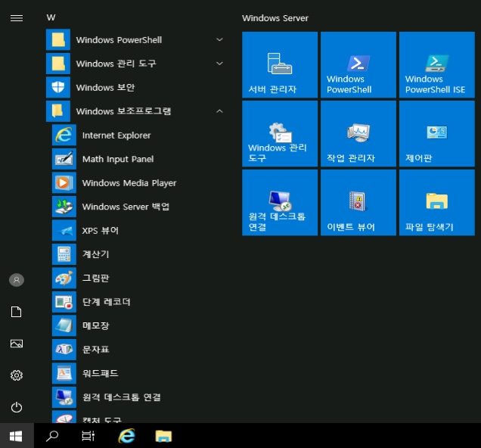
Task: Expand the Windows PowerShell folder chevron
Action: click(x=219, y=39)
